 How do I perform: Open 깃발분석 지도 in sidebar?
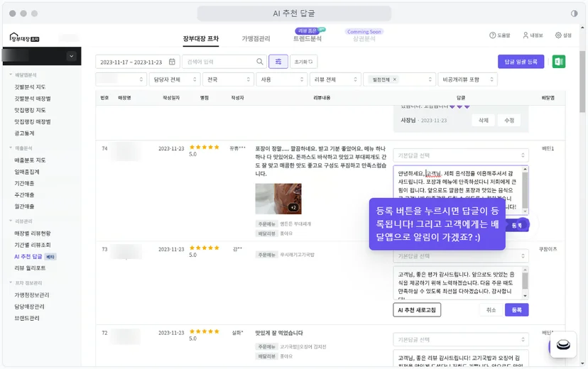point(30,87)
